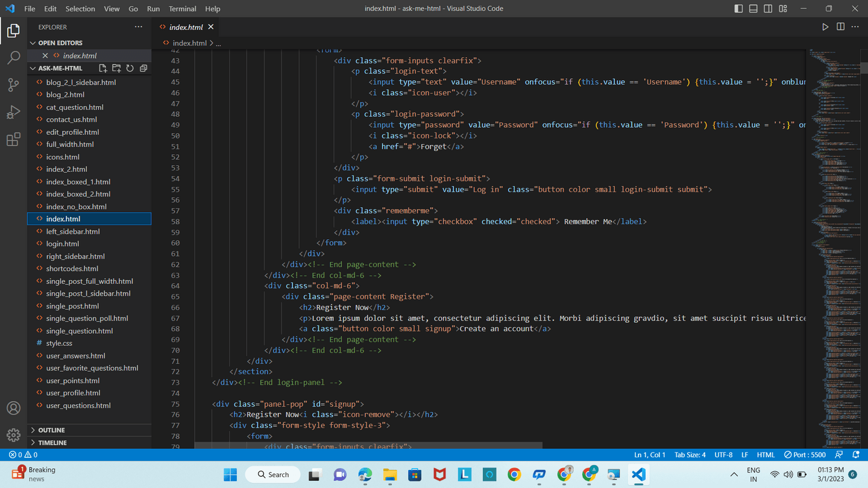Click Tab Size: 4 in status bar

(x=690, y=455)
